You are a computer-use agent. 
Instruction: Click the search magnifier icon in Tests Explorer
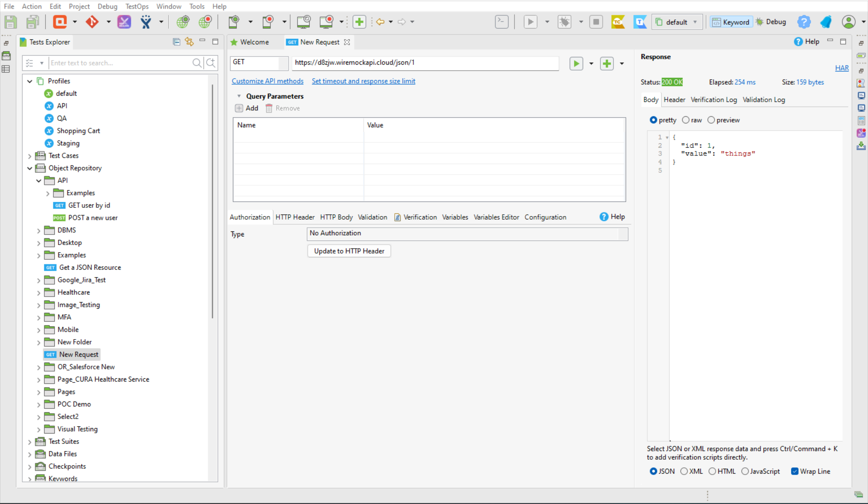pyautogui.click(x=197, y=63)
